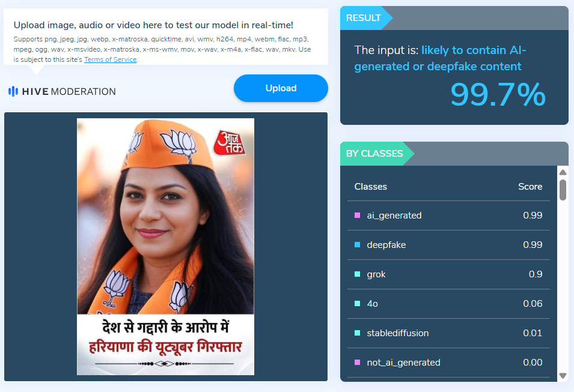The height and width of the screenshot is (392, 574).
Task: Click the scrollbar down arrow in classes panel
Action: [563, 376]
